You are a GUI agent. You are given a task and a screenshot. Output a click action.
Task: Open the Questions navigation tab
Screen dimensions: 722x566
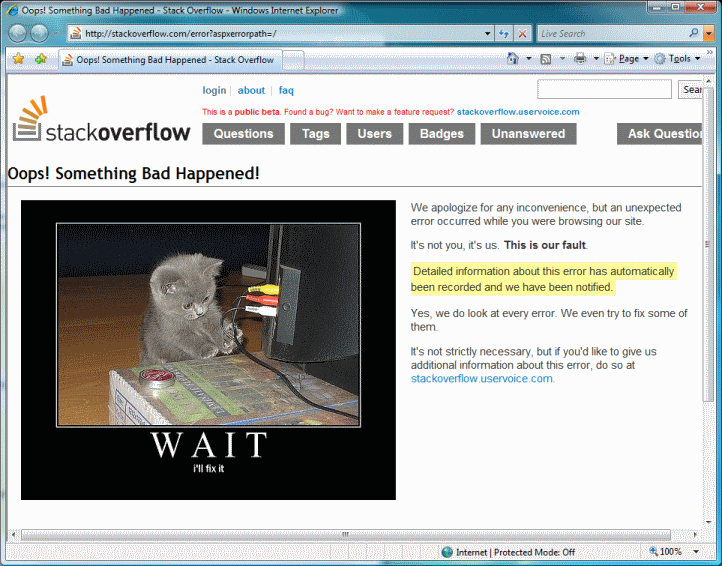[244, 134]
